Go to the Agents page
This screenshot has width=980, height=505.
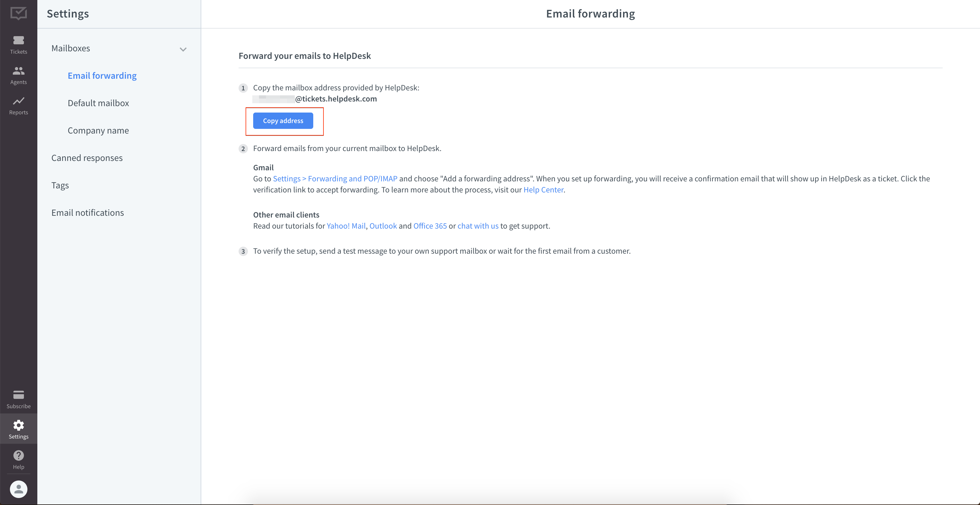click(18, 75)
